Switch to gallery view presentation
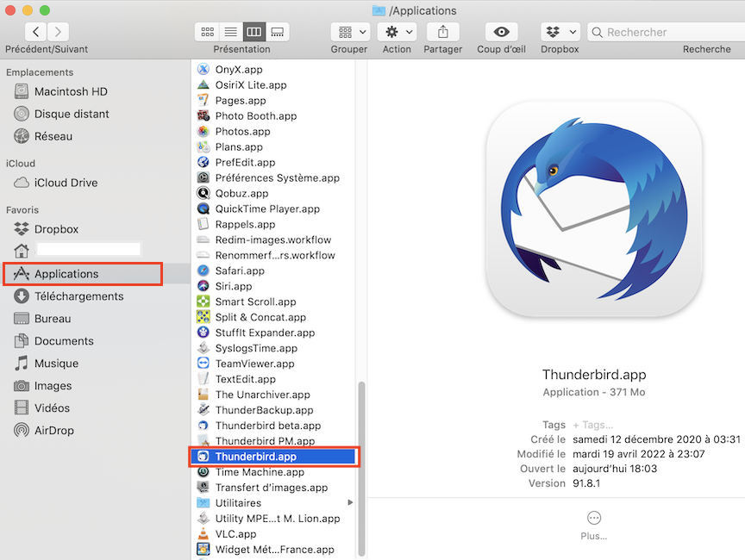The height and width of the screenshot is (560, 745). tap(278, 32)
